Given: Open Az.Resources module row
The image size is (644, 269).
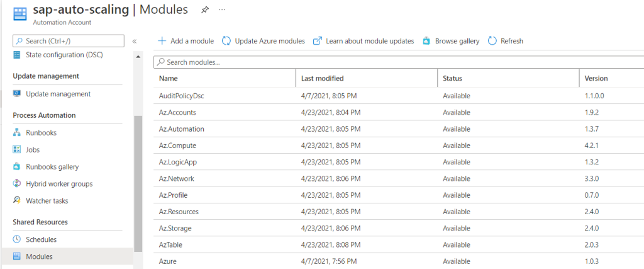Looking at the screenshot, I should point(398,212).
